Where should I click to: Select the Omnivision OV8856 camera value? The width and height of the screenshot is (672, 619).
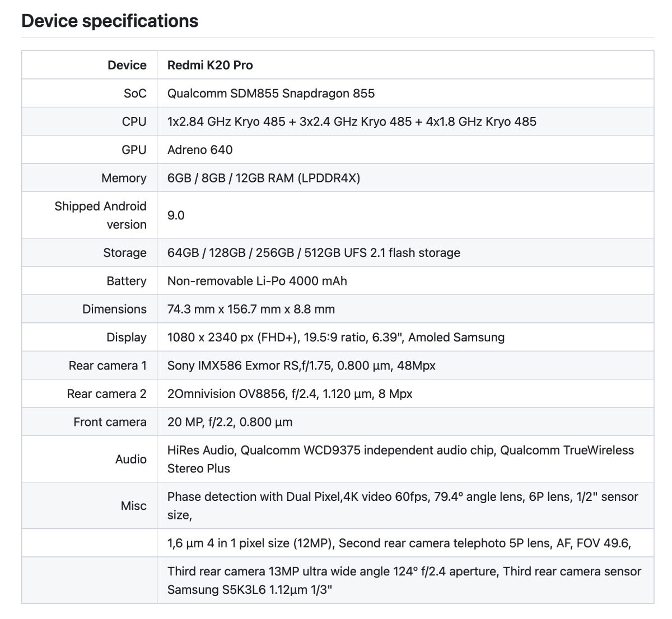coord(290,393)
